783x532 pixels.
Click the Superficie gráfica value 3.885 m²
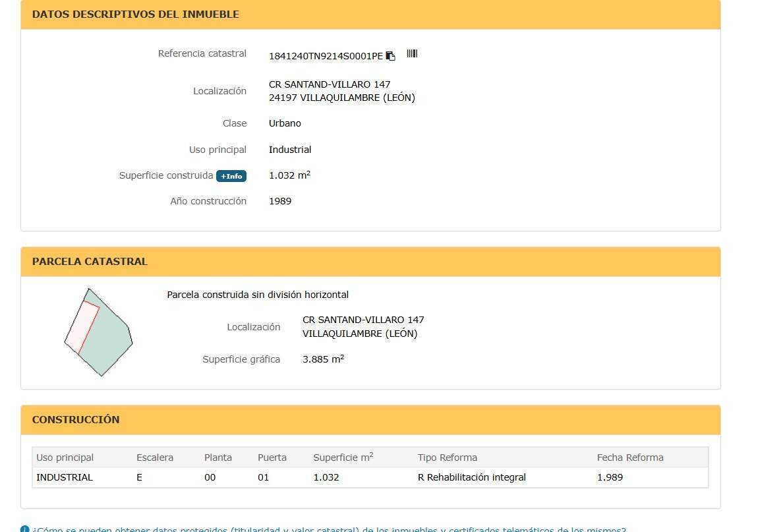[x=323, y=359]
